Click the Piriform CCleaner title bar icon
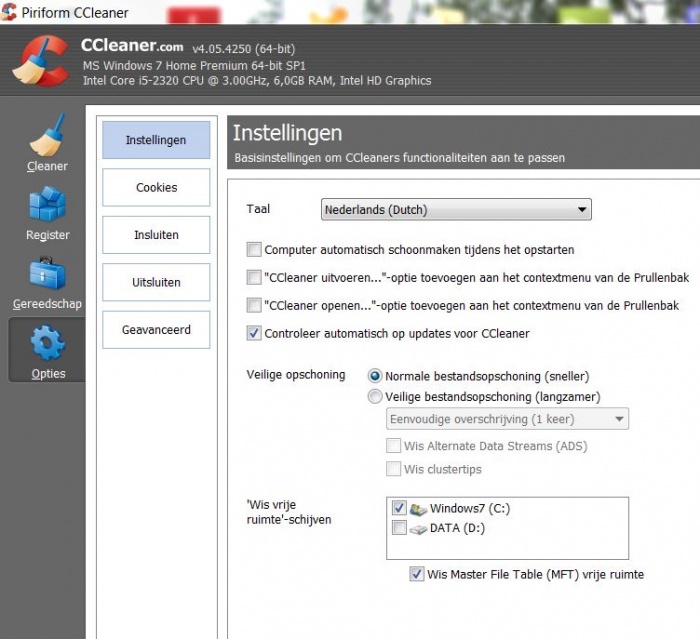 [x=8, y=12]
